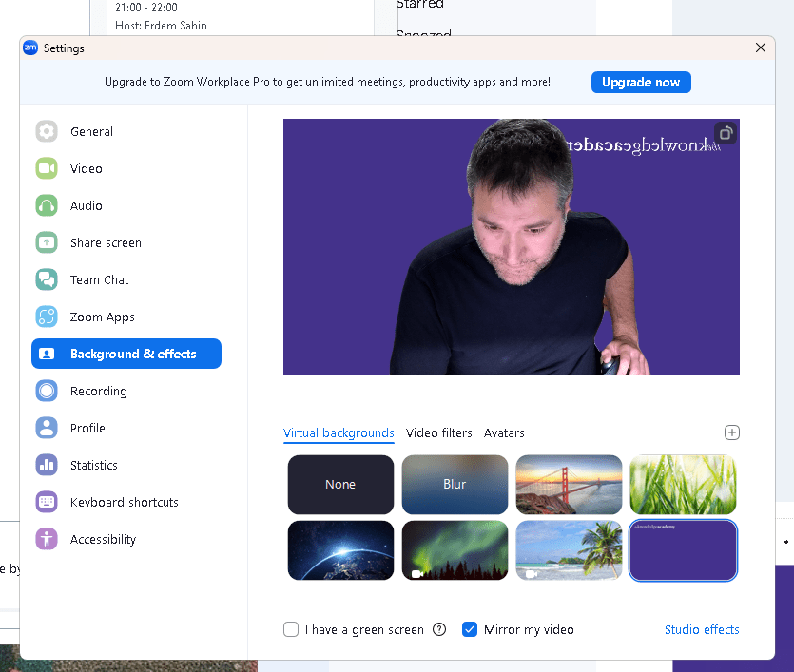Viewport: 794px width, 672px height.
Task: Switch to Virtual backgrounds tab
Action: click(x=339, y=433)
